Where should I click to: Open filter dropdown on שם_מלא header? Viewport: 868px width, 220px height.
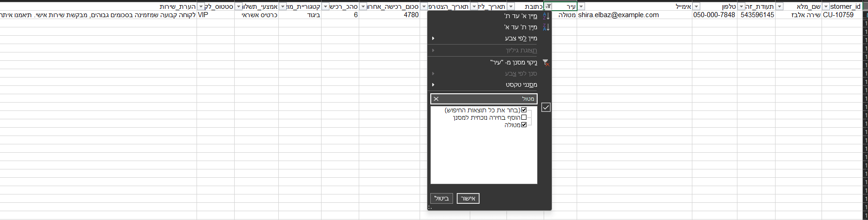point(779,6)
